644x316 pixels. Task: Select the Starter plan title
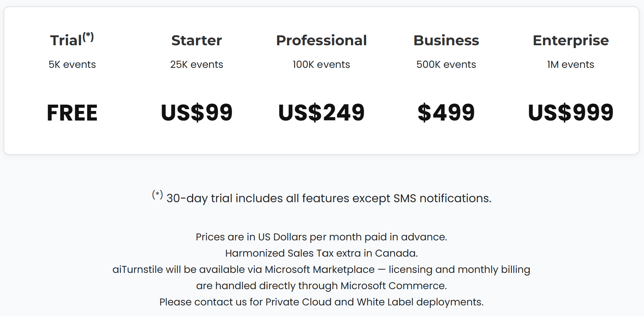tap(197, 41)
